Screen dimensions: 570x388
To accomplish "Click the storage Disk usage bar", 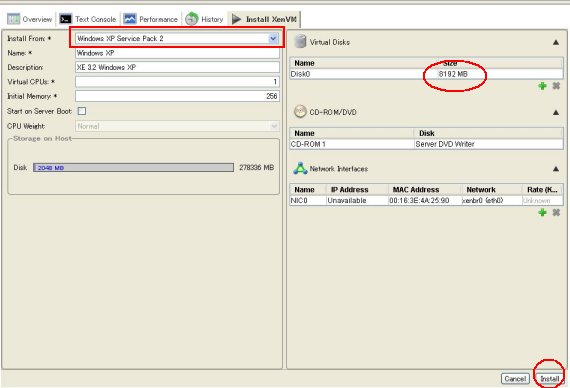I will click(133, 167).
